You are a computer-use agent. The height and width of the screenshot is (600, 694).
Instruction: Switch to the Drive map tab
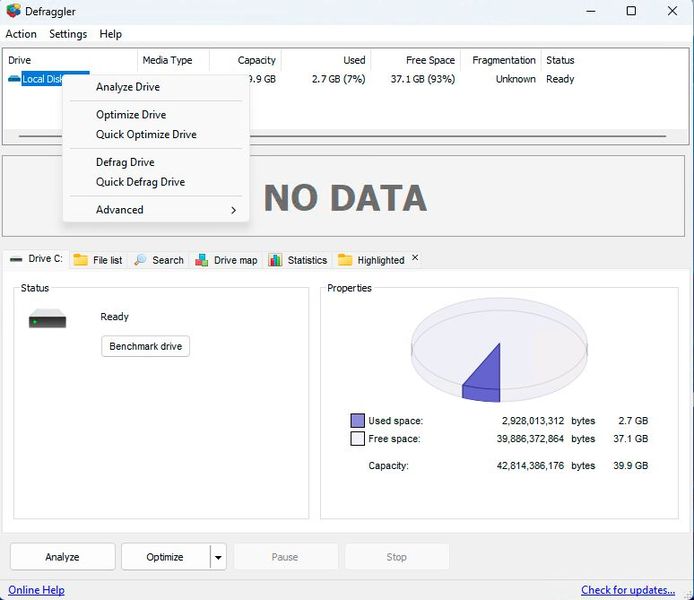[226, 260]
